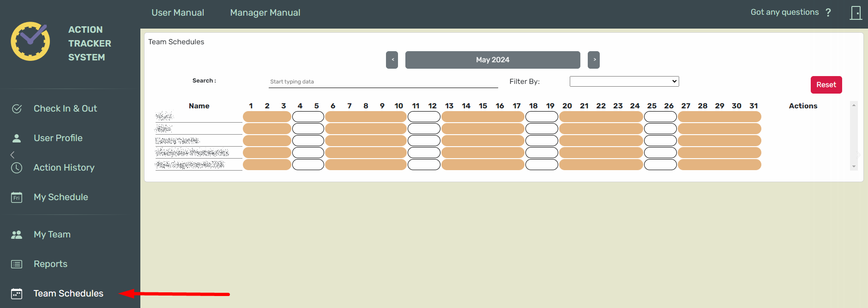Open the Manager Manual menu item
Viewport: 868px width, 308px height.
[x=265, y=13]
